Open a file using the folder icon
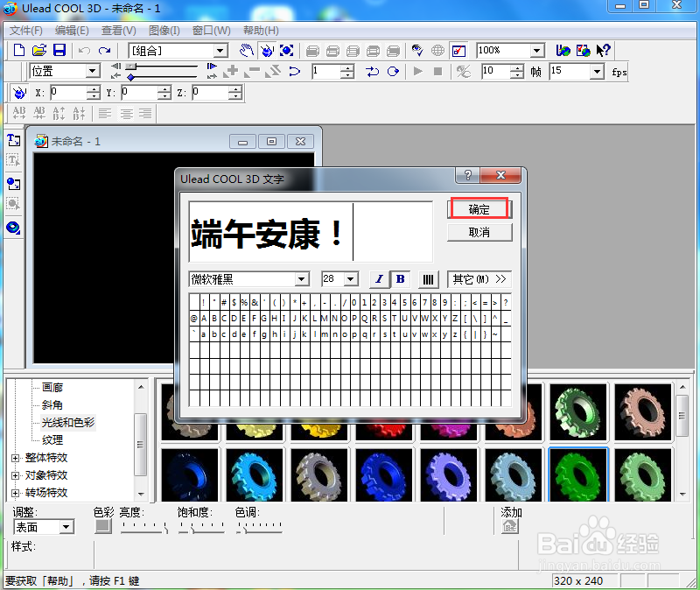 pyautogui.click(x=39, y=50)
